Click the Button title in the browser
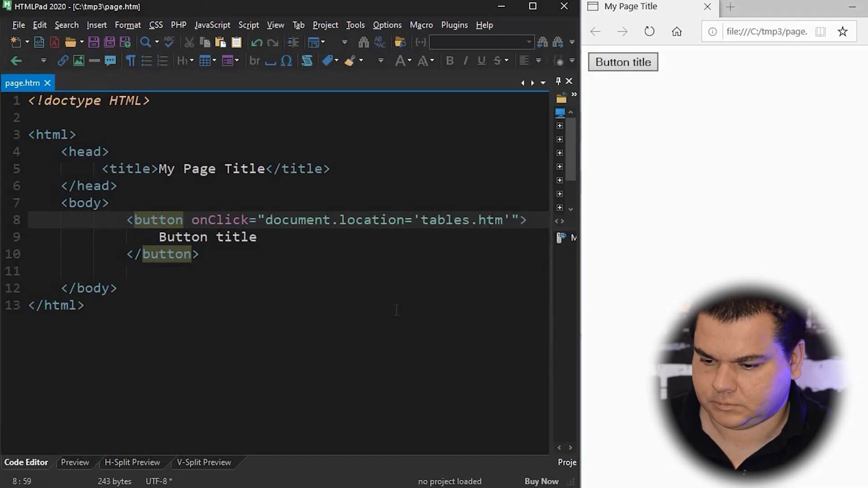This screenshot has width=868, height=488. click(x=623, y=62)
